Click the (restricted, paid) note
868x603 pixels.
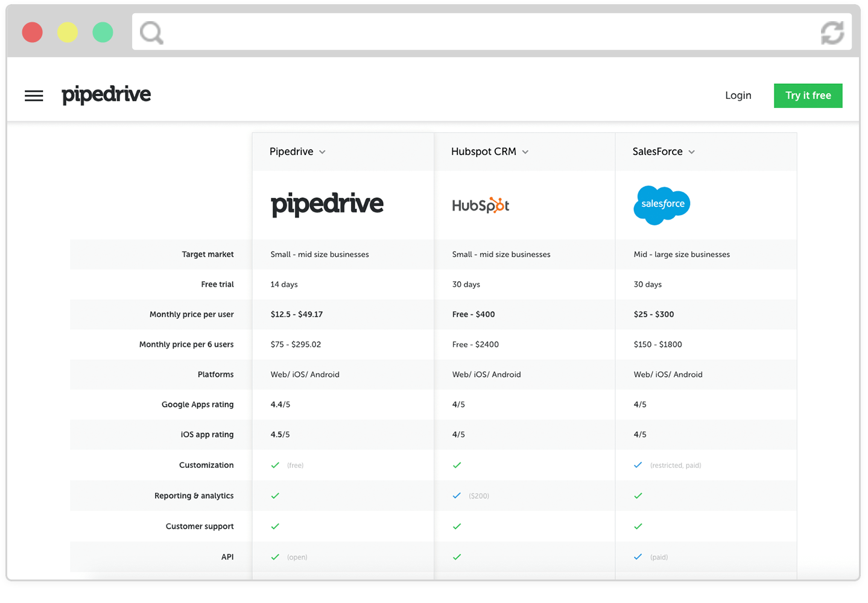pyautogui.click(x=676, y=466)
